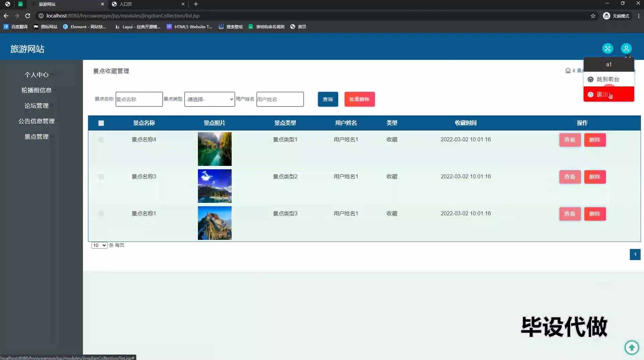Click the user profile avatar icon
Image resolution: width=644 pixels, height=360 pixels.
coord(626,49)
